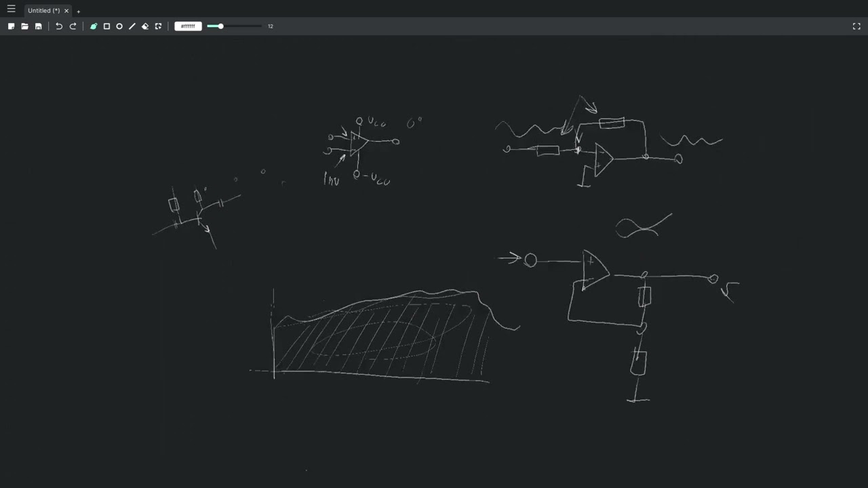Redo the undone stroke
This screenshot has width=868, height=488.
click(73, 26)
